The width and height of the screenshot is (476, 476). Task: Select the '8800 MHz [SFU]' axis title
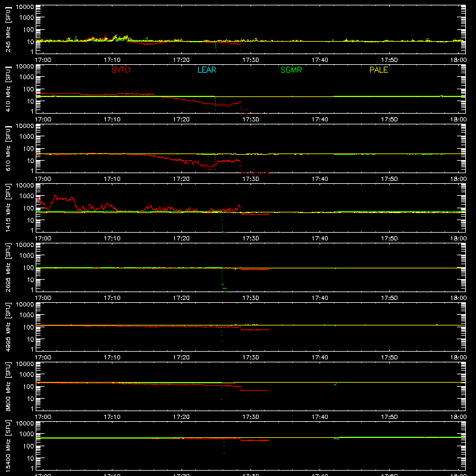coord(8,386)
